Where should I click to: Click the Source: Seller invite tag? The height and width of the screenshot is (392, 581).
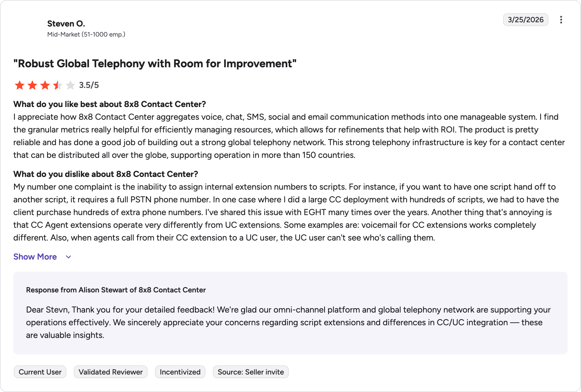coord(251,372)
